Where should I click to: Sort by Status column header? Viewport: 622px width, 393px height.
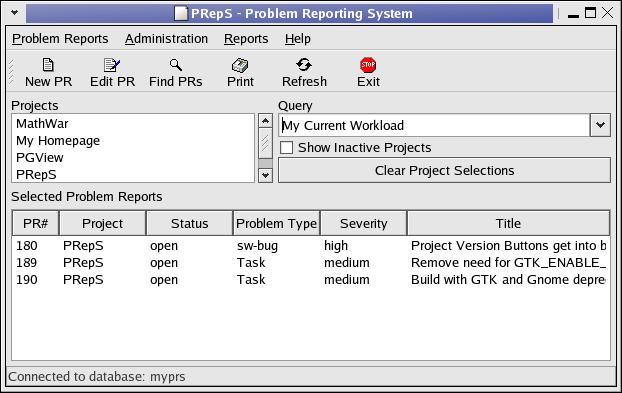[x=190, y=223]
